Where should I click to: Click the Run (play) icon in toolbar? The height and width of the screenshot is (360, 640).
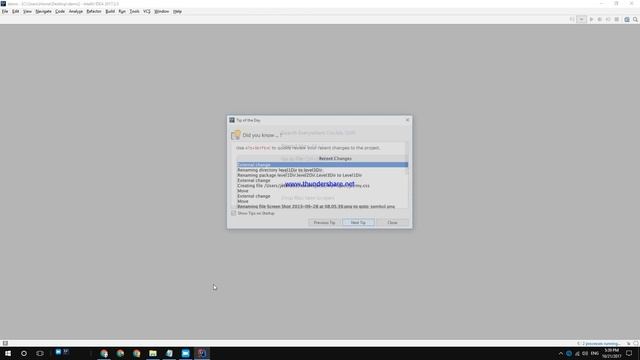coord(591,19)
